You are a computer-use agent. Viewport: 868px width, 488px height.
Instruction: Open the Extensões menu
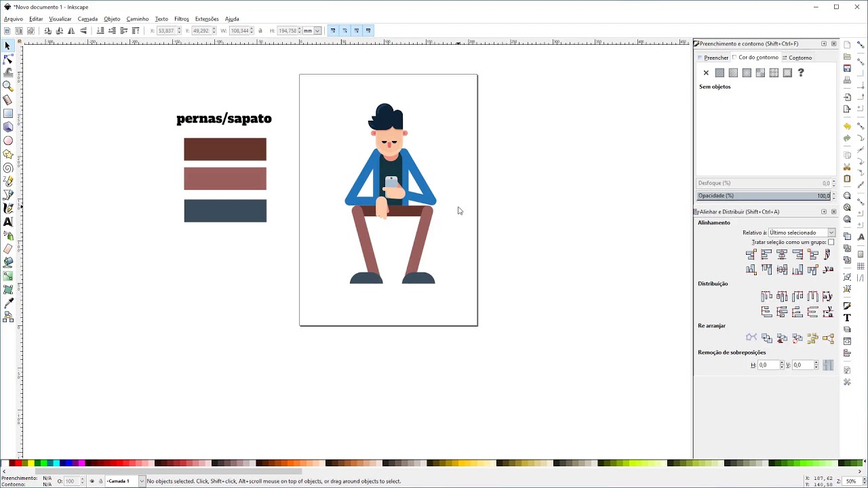tap(207, 19)
